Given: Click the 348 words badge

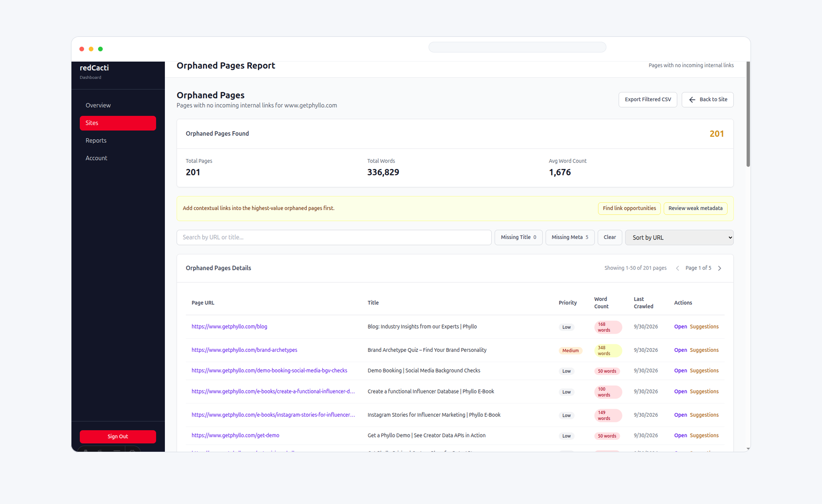Looking at the screenshot, I should 608,350.
